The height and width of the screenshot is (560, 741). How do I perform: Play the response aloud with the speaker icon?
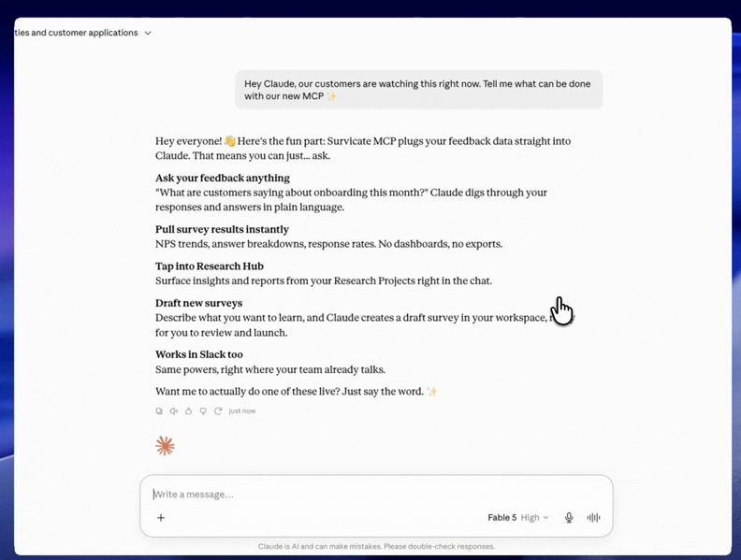174,410
